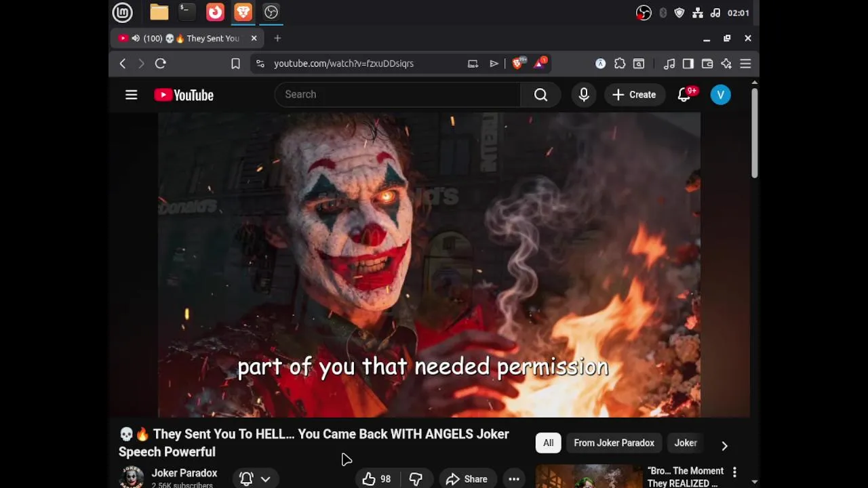Open Joker Paradox channel name link
This screenshot has height=488, width=868.
184,473
